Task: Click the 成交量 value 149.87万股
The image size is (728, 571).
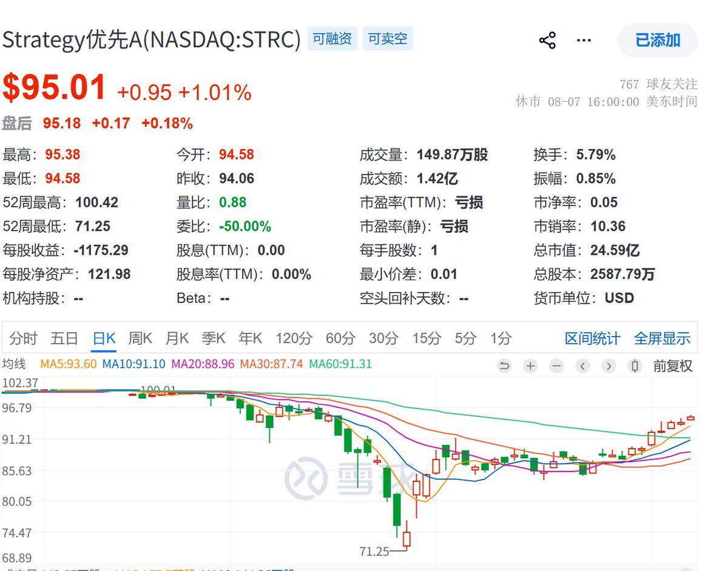Action: tap(453, 155)
